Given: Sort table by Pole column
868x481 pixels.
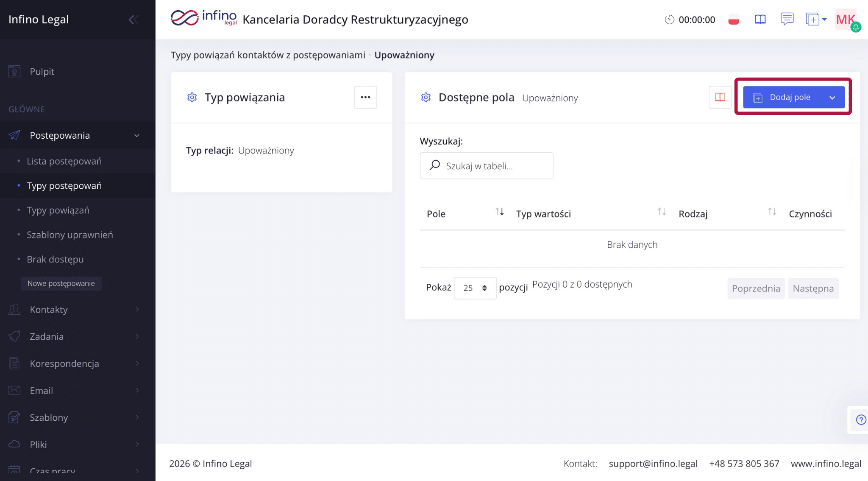Looking at the screenshot, I should click(500, 212).
